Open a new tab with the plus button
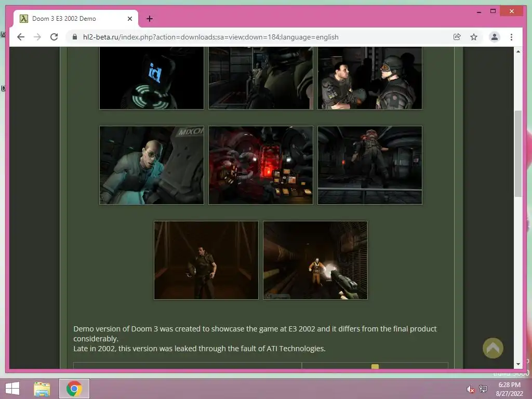Viewport: 532px width, 399px height. pyautogui.click(x=150, y=19)
